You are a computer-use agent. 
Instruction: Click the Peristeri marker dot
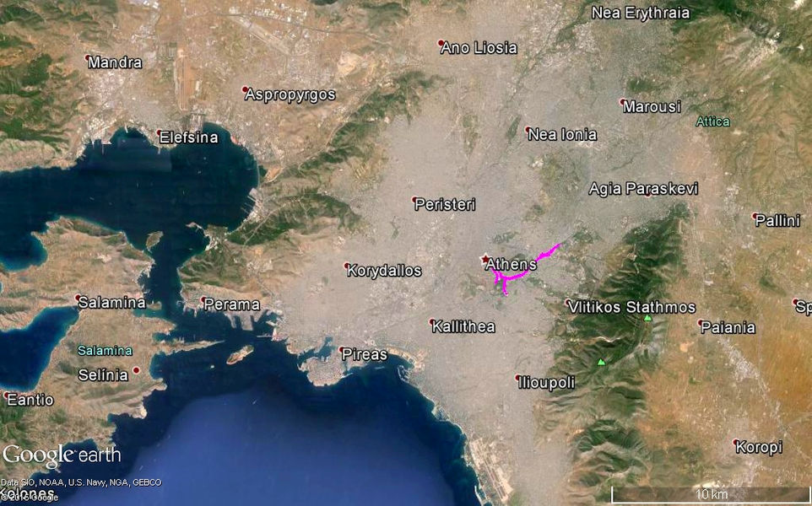coord(414,199)
